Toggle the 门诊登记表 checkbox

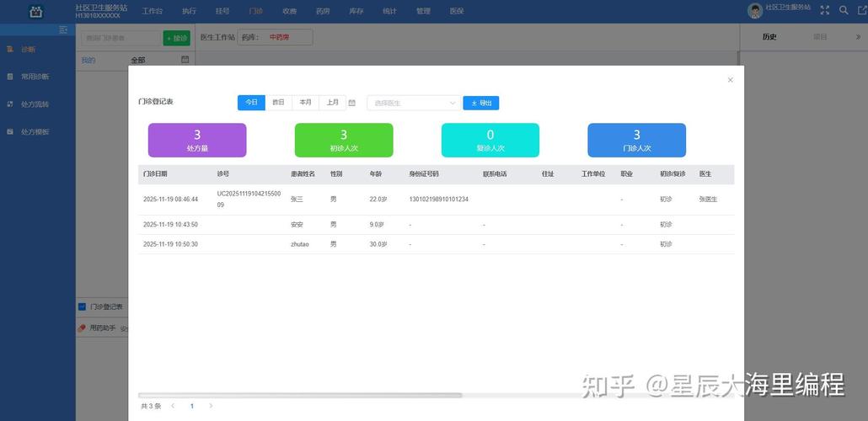[x=82, y=306]
